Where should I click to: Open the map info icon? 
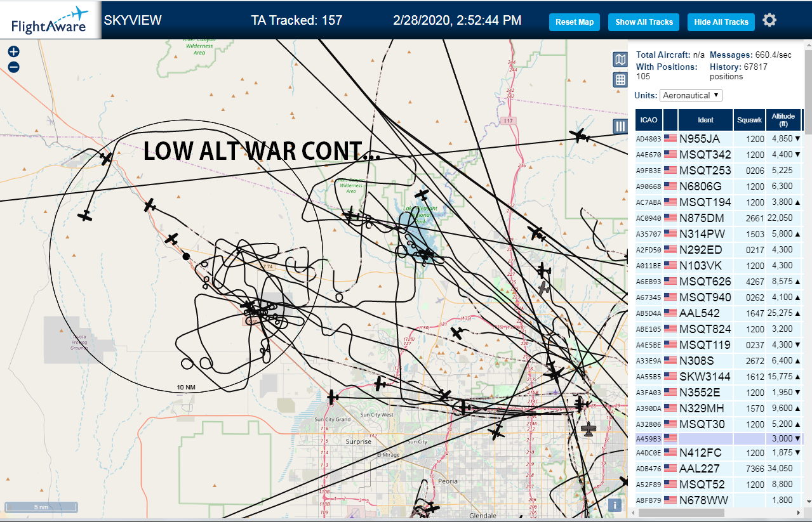pos(614,505)
